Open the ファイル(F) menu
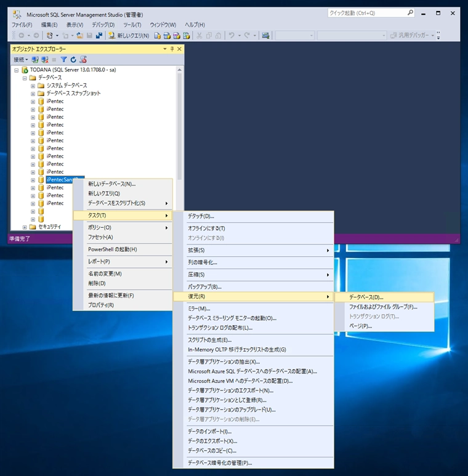This screenshot has width=468, height=476. pyautogui.click(x=22, y=25)
